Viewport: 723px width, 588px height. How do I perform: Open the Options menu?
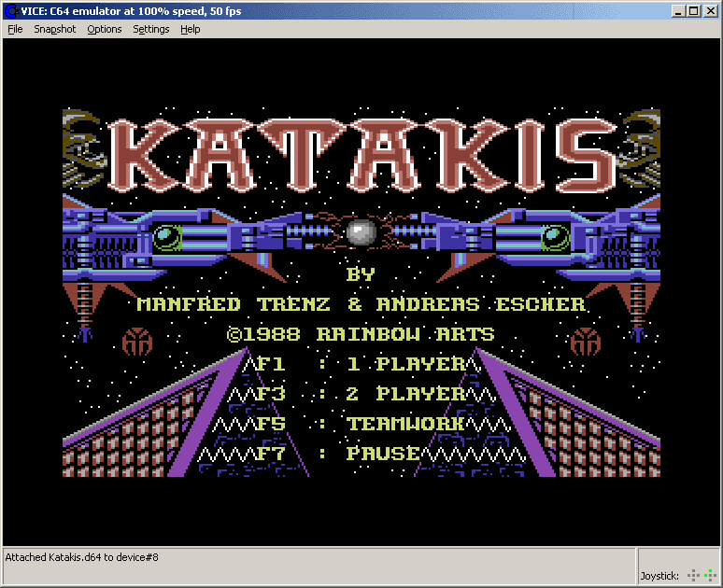pos(105,29)
